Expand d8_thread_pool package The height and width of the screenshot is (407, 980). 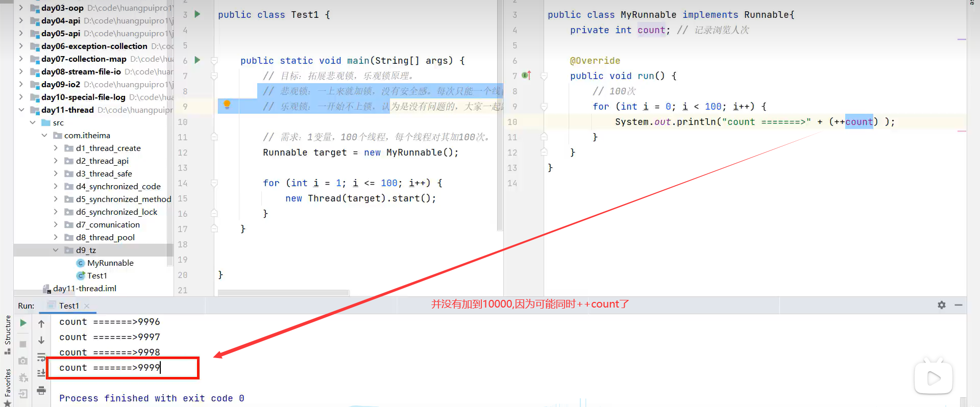[56, 237]
